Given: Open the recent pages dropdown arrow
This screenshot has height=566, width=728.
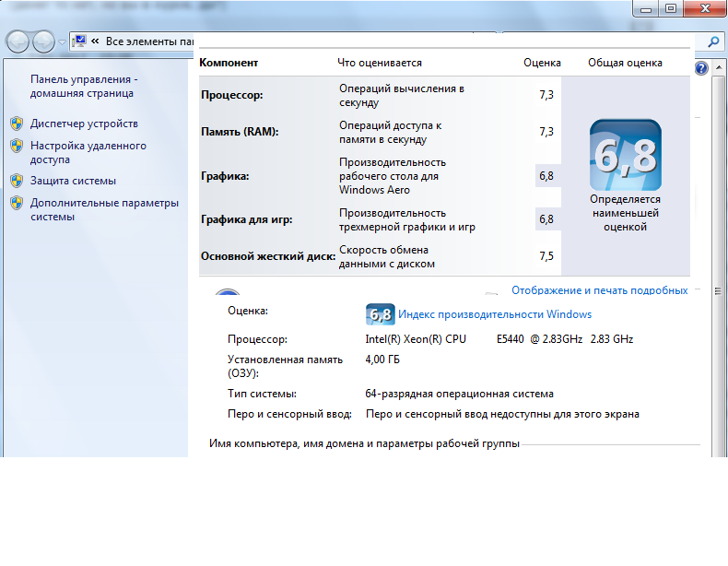Looking at the screenshot, I should pyautogui.click(x=62, y=42).
